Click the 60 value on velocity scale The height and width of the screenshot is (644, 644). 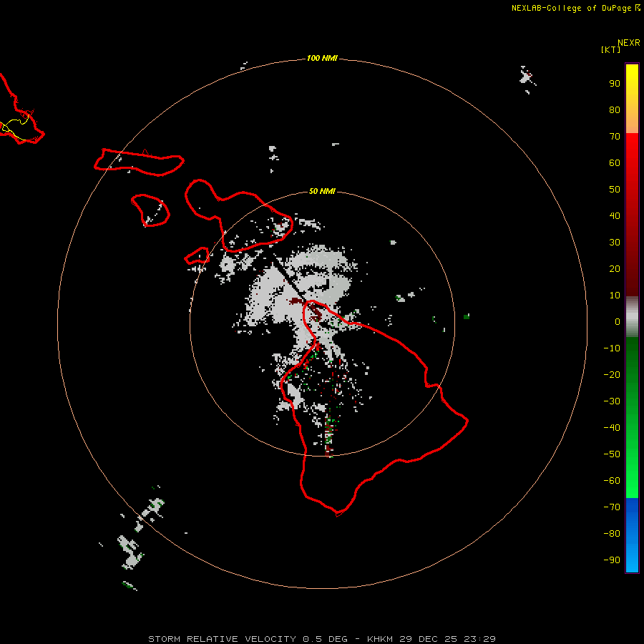coord(615,162)
